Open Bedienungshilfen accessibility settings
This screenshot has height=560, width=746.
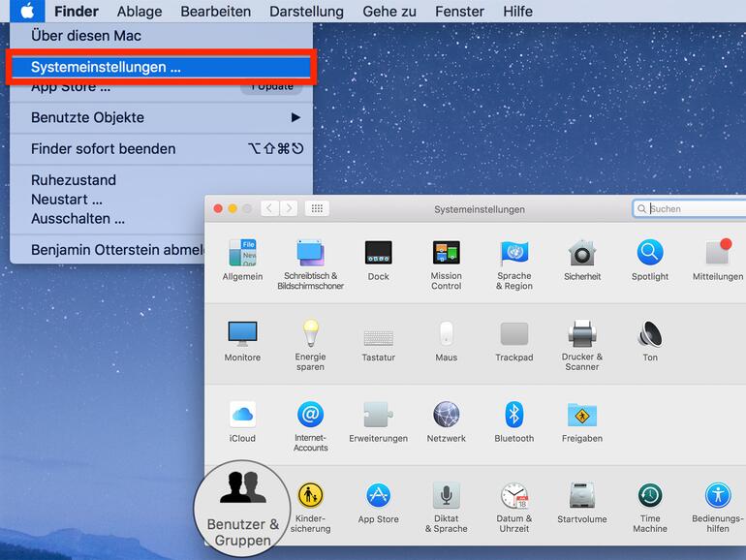718,507
